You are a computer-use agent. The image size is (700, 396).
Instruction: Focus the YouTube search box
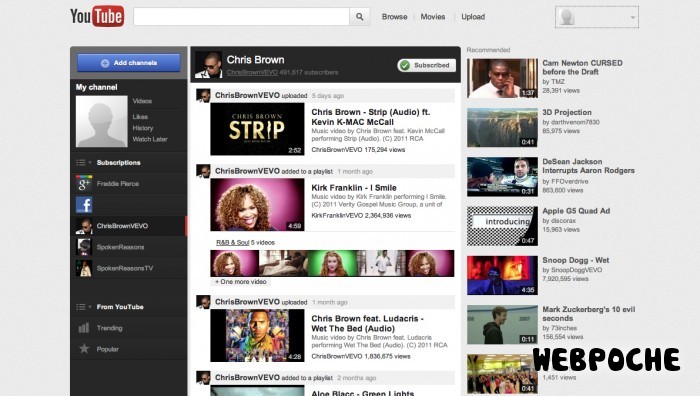pyautogui.click(x=242, y=17)
